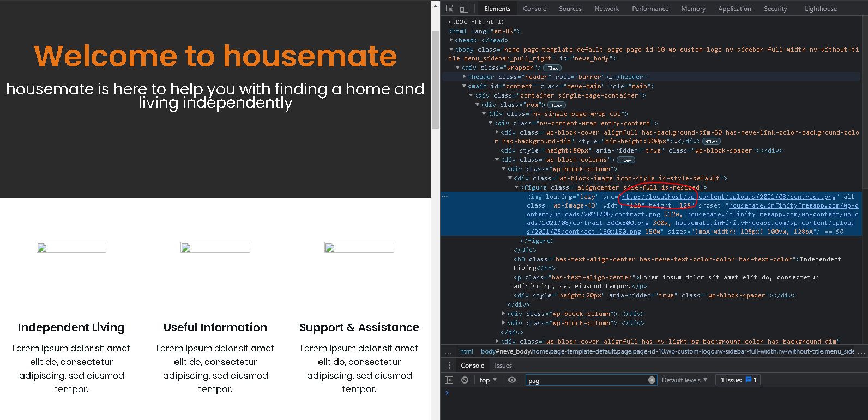Image resolution: width=868 pixels, height=420 pixels.
Task: Open the Issues drawer tab
Action: (503, 366)
